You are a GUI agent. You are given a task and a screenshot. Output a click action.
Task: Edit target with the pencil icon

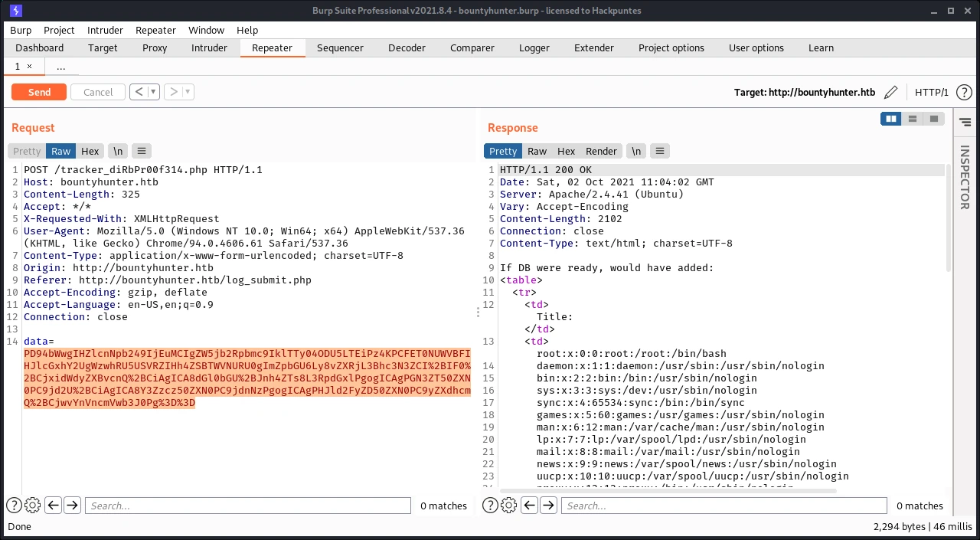coord(890,92)
